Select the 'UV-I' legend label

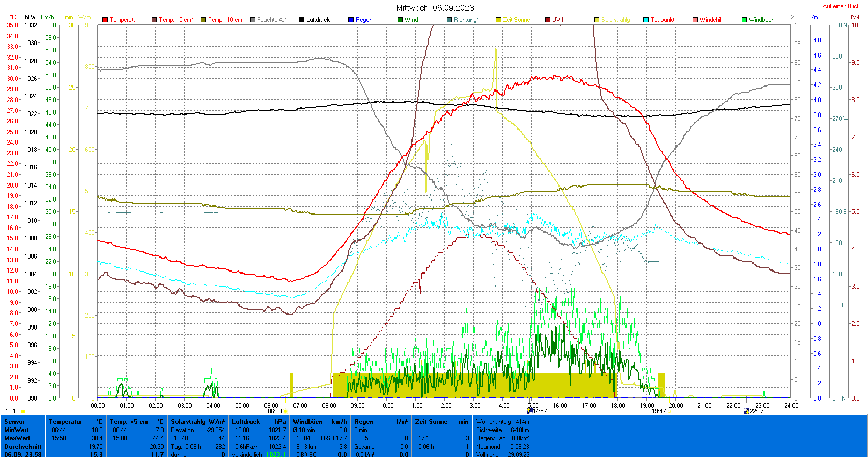[x=557, y=20]
